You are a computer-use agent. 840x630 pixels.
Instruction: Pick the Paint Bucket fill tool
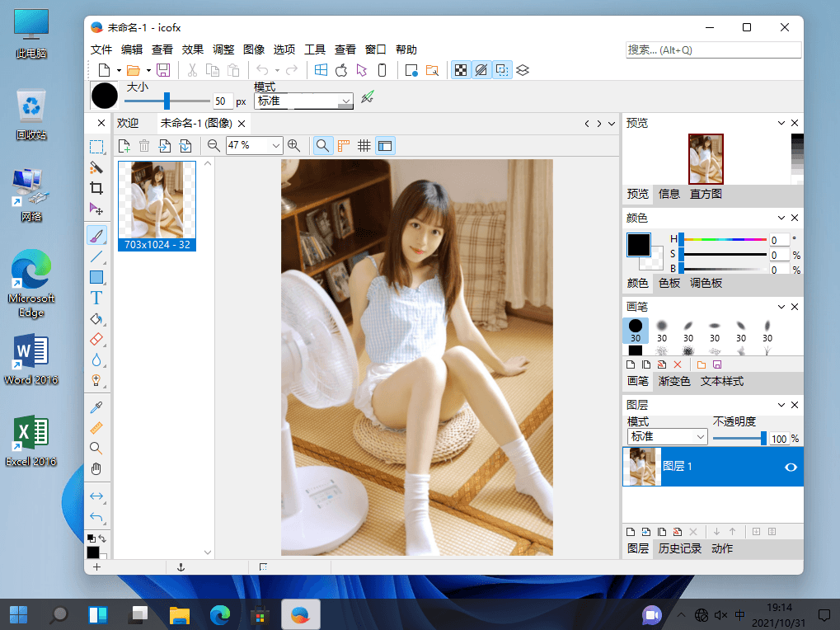[x=96, y=319]
